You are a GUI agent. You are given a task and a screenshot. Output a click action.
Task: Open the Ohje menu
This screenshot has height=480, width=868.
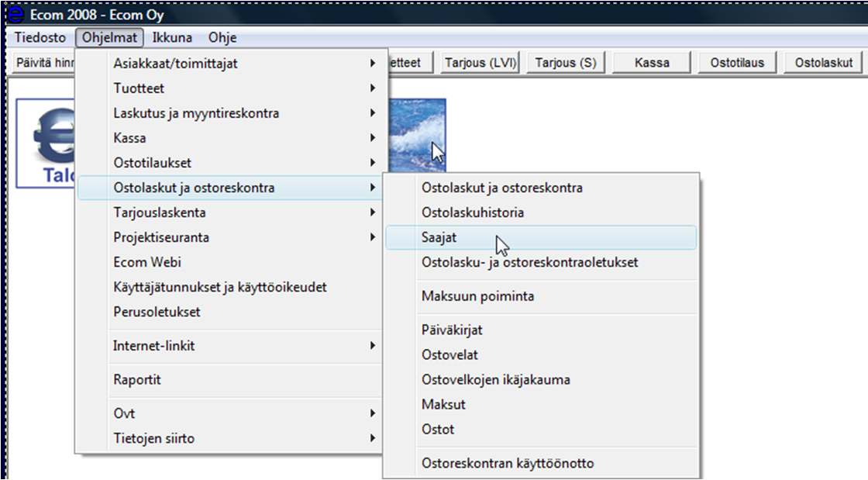coord(222,38)
